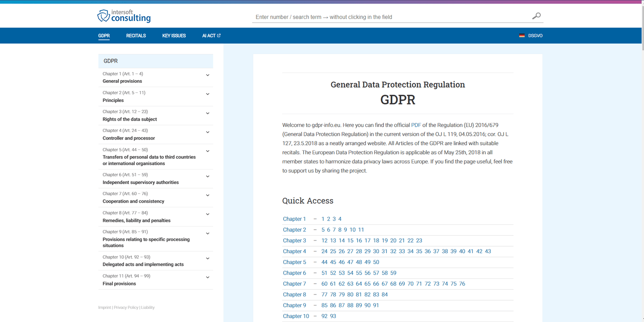Image resolution: width=644 pixels, height=322 pixels.
Task: Go to Article 1 in Quick Access
Action: [x=323, y=219]
